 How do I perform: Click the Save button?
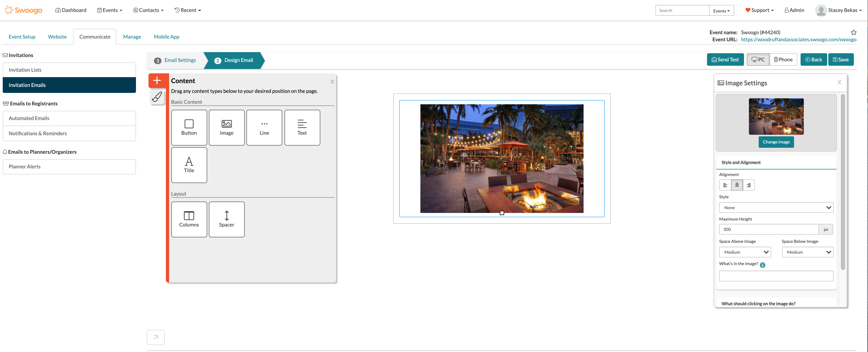click(841, 59)
